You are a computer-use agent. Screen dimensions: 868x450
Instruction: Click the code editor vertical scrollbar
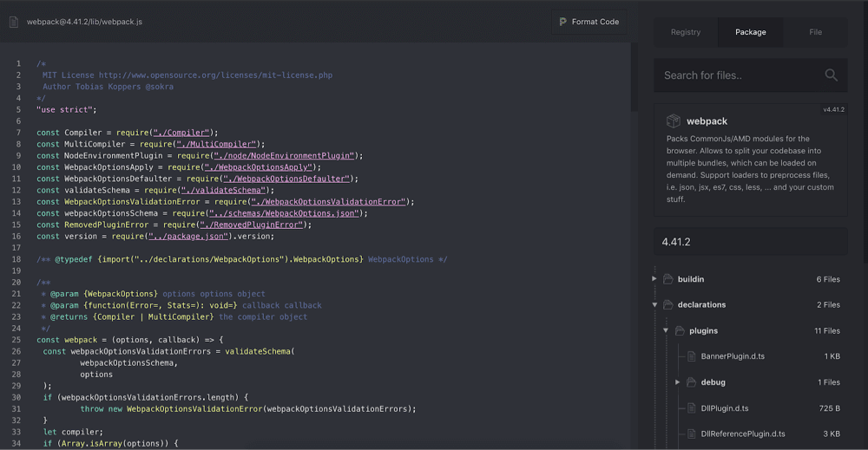point(634,77)
